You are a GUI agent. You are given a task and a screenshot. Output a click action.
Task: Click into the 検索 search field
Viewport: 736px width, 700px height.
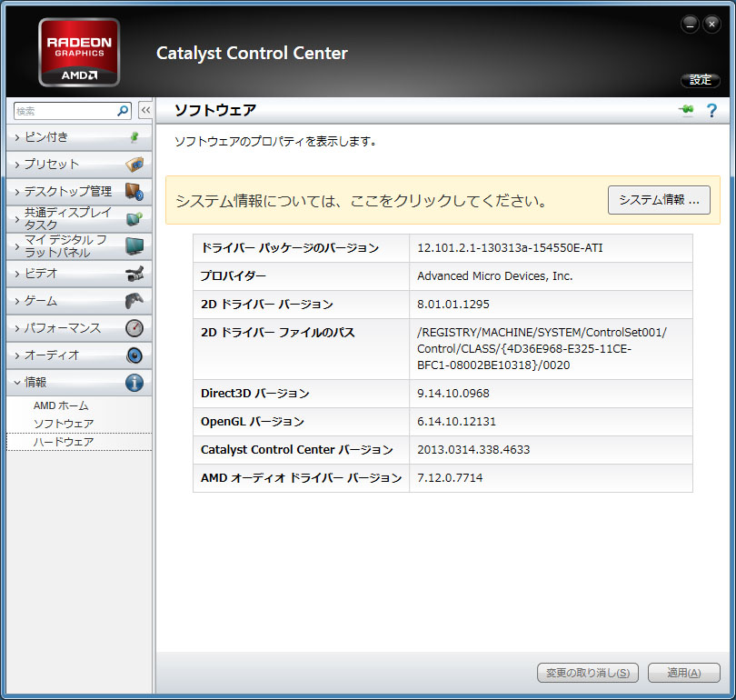click(64, 111)
